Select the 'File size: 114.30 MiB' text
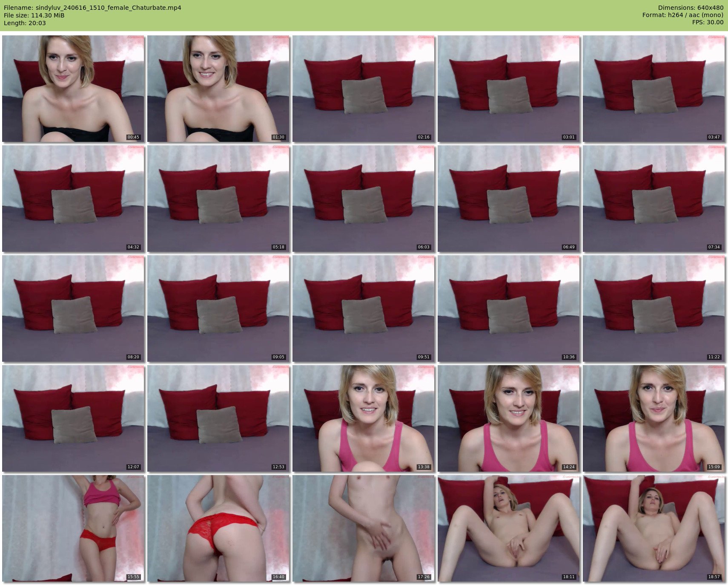 [x=34, y=15]
